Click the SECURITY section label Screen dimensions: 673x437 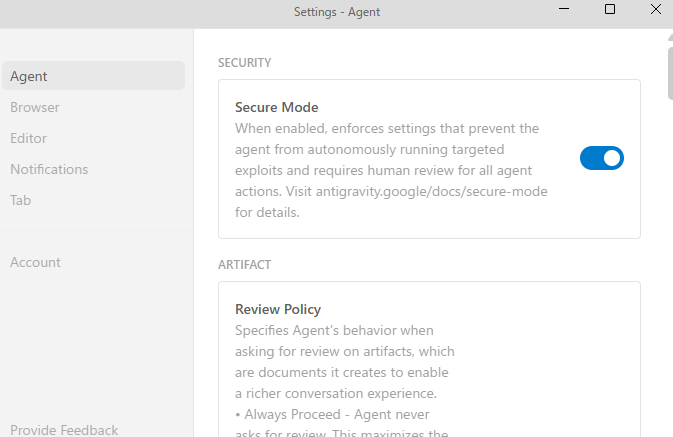coord(245,63)
